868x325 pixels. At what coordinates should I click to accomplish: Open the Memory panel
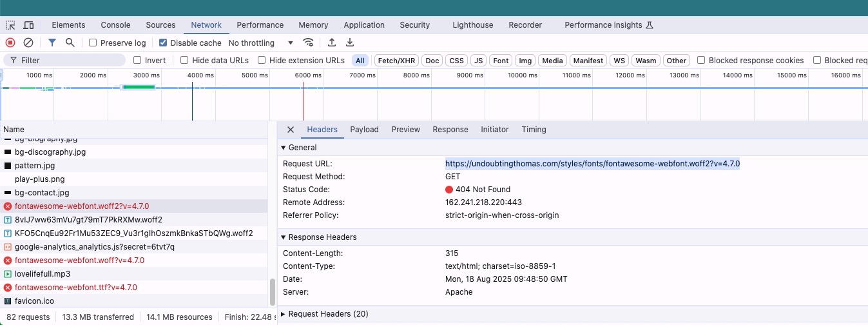[x=313, y=25]
